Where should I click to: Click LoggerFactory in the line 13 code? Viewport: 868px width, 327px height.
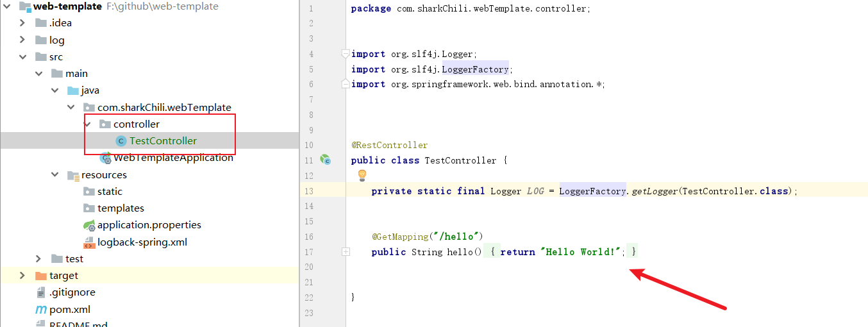coord(592,191)
